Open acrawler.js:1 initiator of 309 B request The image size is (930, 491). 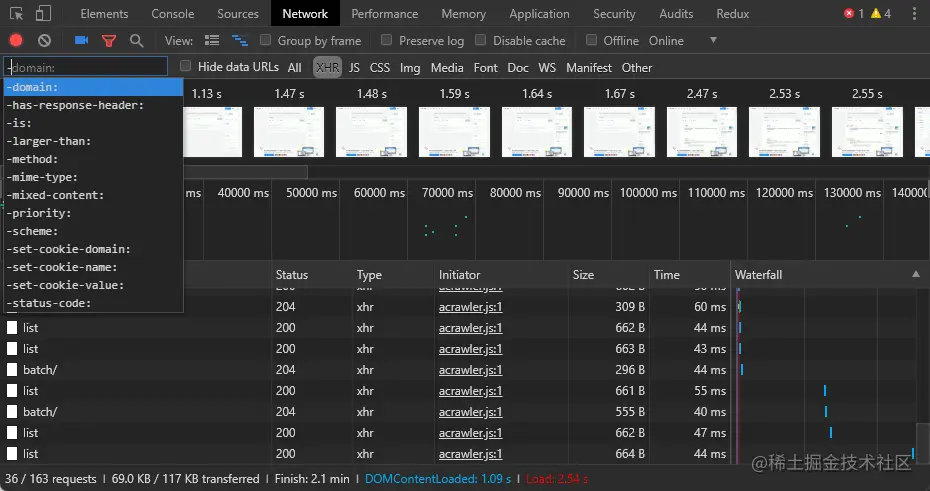pos(470,307)
